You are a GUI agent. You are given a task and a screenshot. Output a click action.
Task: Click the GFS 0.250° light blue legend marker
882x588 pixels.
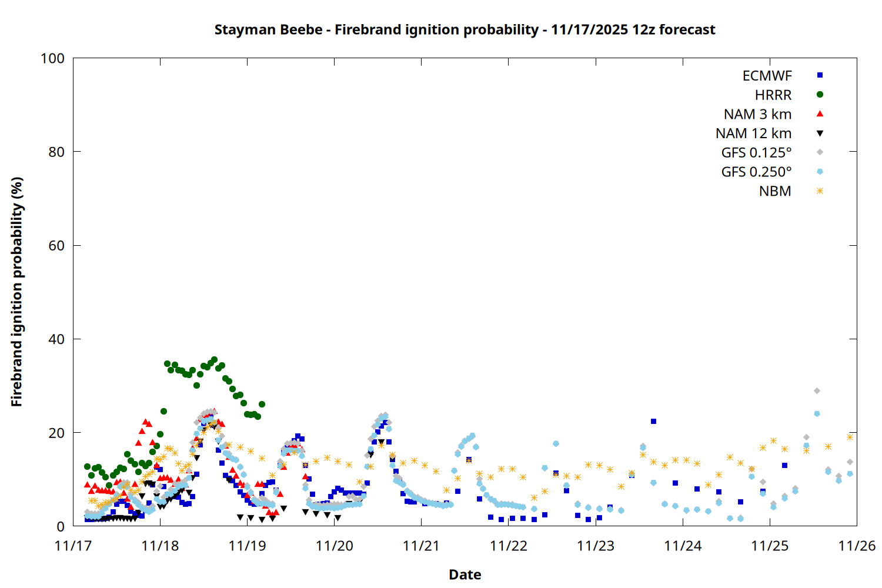(x=820, y=172)
